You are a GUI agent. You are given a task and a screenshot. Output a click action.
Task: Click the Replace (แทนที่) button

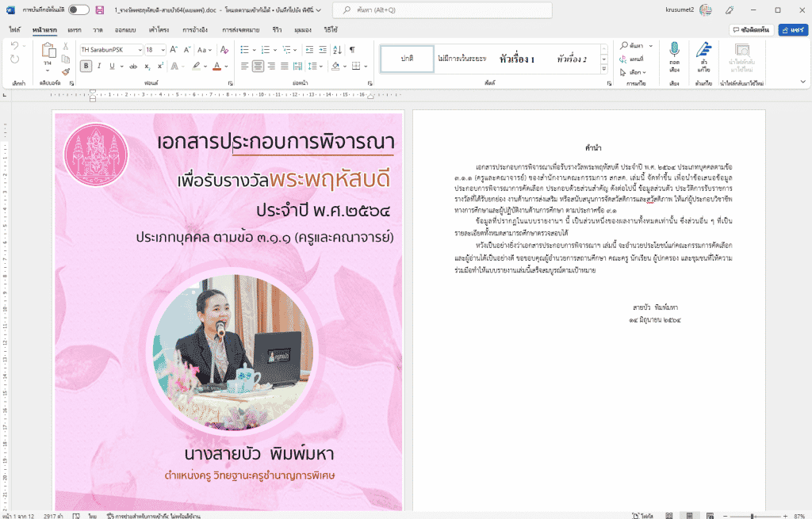pos(632,59)
